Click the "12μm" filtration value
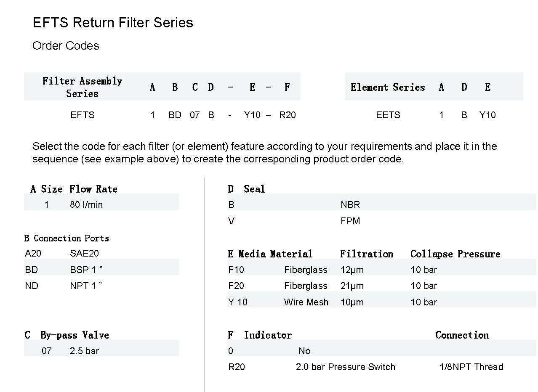 pyautogui.click(x=352, y=270)
